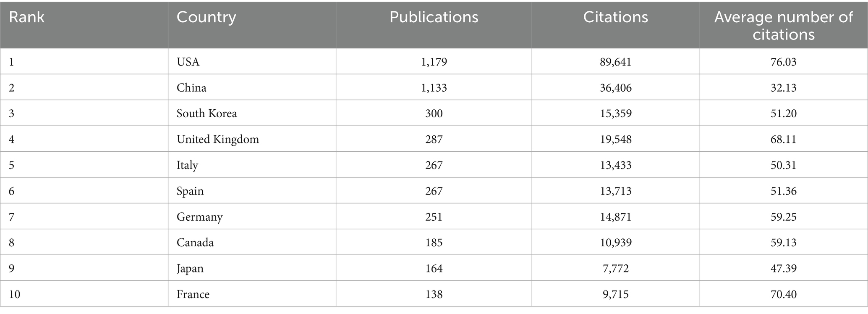Click Canada's 185 publications cell
868x314 pixels.
[434, 243]
